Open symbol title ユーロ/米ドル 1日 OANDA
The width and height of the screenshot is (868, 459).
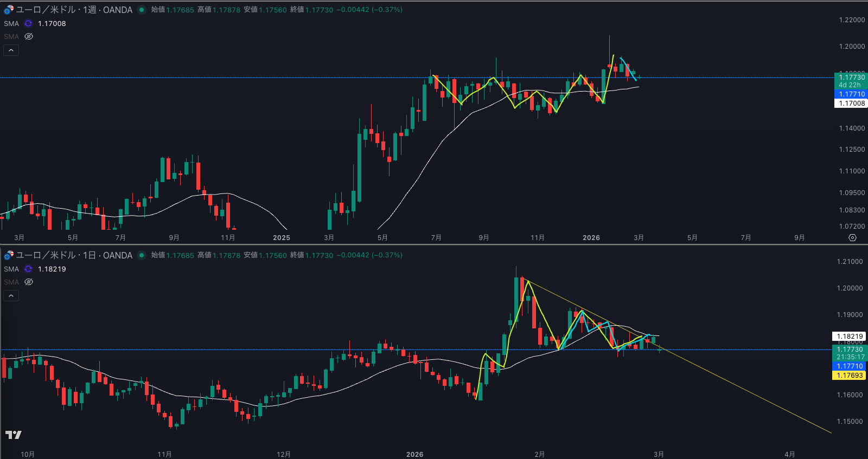coord(74,255)
